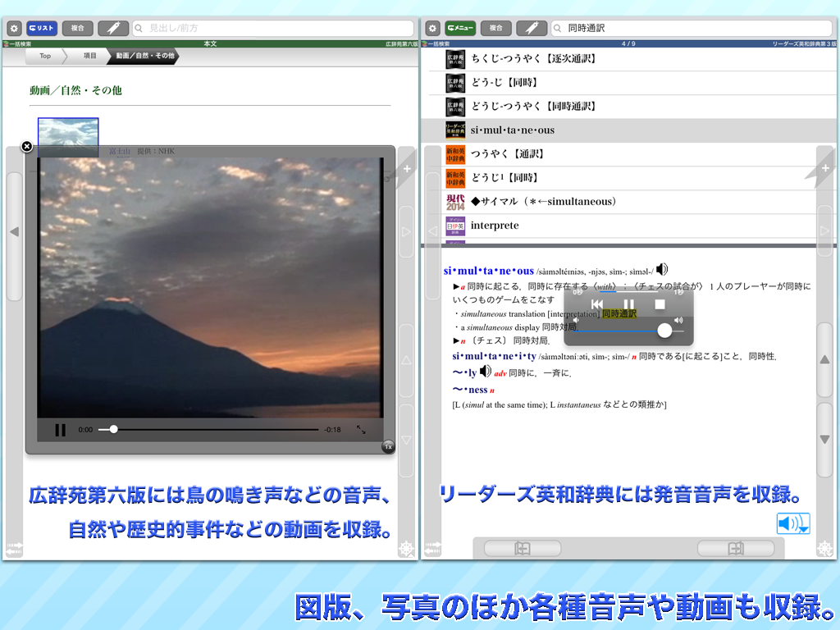
Task: Change playback speed with 1x badge
Action: pos(388,446)
